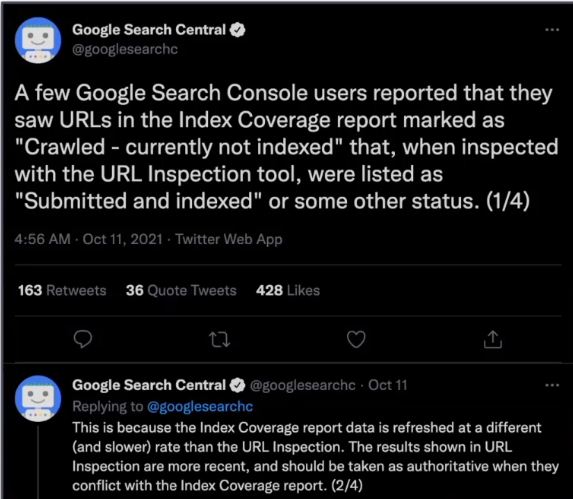
Task: Click verified badge in reply tweet header
Action: 238,385
